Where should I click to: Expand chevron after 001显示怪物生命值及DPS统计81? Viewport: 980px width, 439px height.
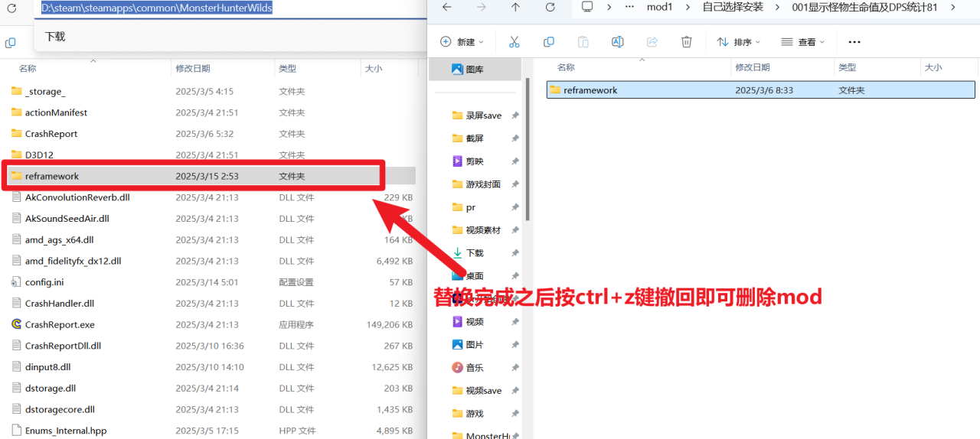pos(952,7)
